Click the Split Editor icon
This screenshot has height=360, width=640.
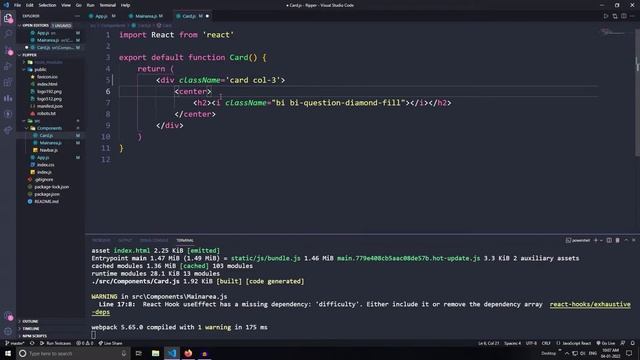[x=624, y=16]
